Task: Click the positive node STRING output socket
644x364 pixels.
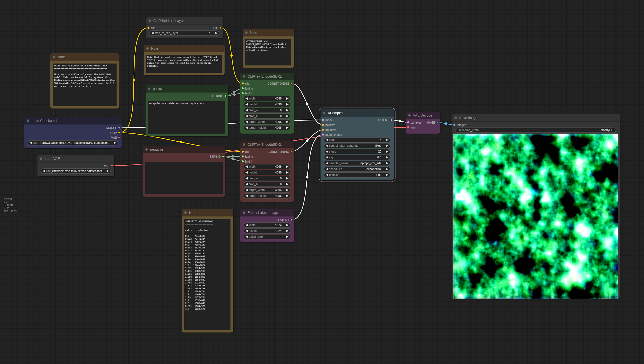Action: coord(226,96)
